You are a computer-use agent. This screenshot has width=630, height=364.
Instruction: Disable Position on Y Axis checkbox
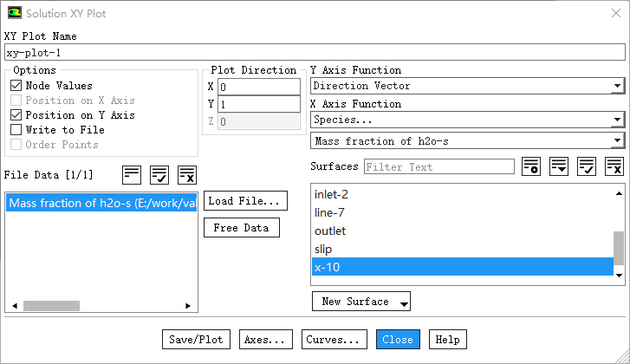point(16,115)
